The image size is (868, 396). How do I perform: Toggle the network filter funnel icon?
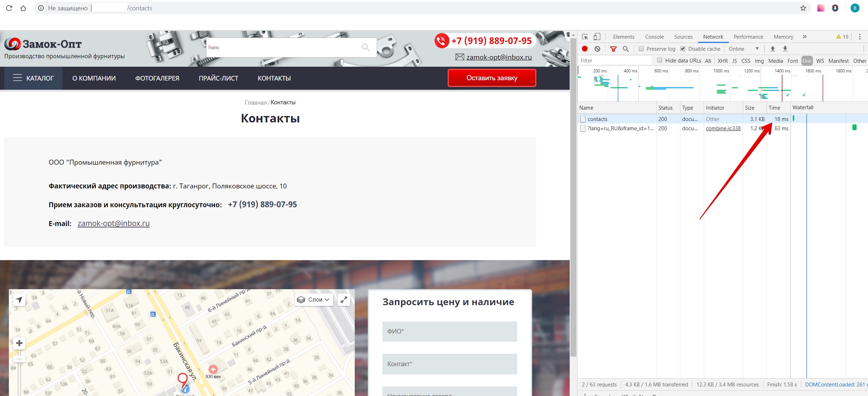coord(613,49)
